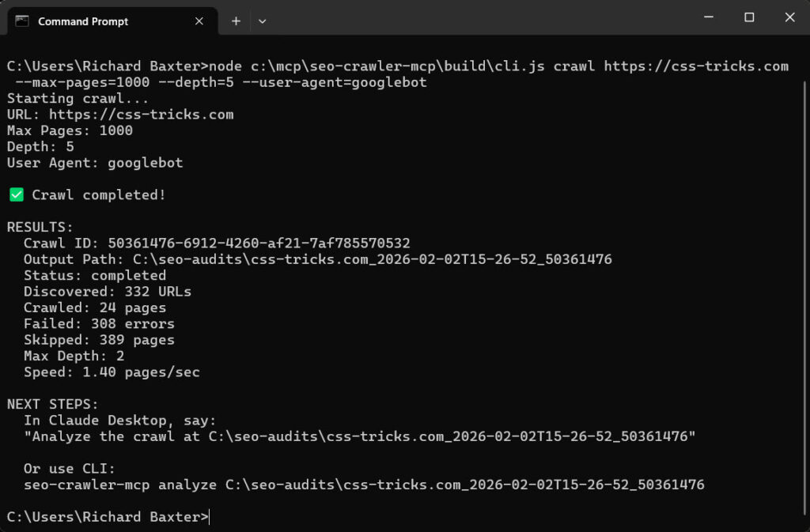Click the Output Path value under RESULTS
The height and width of the screenshot is (532, 810).
370,259
